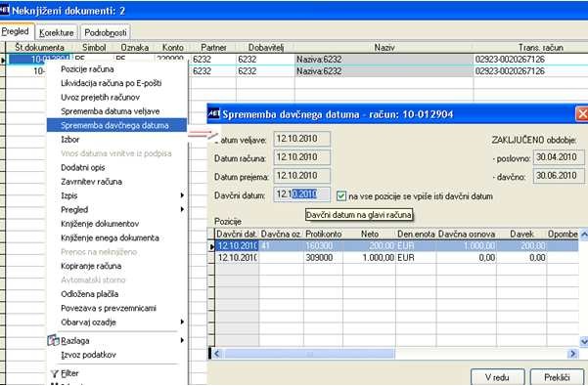Open Odložena plačila menu entry

(89, 294)
